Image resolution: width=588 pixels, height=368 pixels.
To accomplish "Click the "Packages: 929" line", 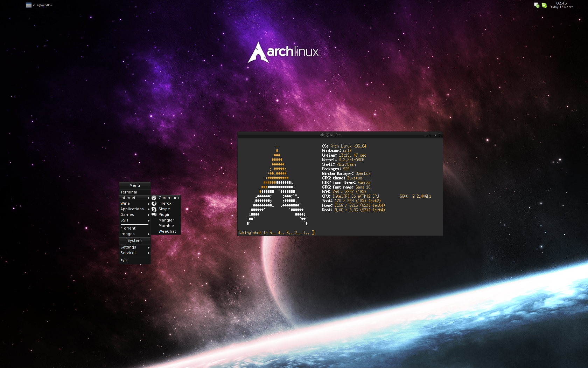I will click(x=336, y=169).
